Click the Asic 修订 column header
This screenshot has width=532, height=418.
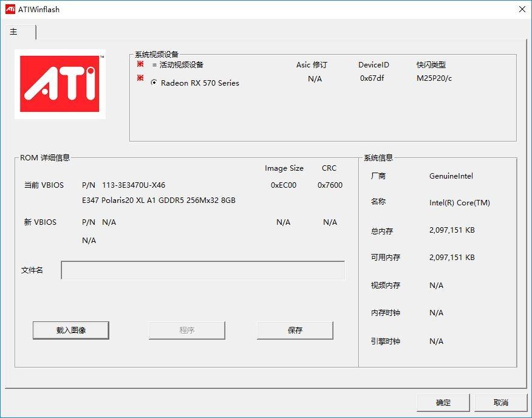(312, 64)
